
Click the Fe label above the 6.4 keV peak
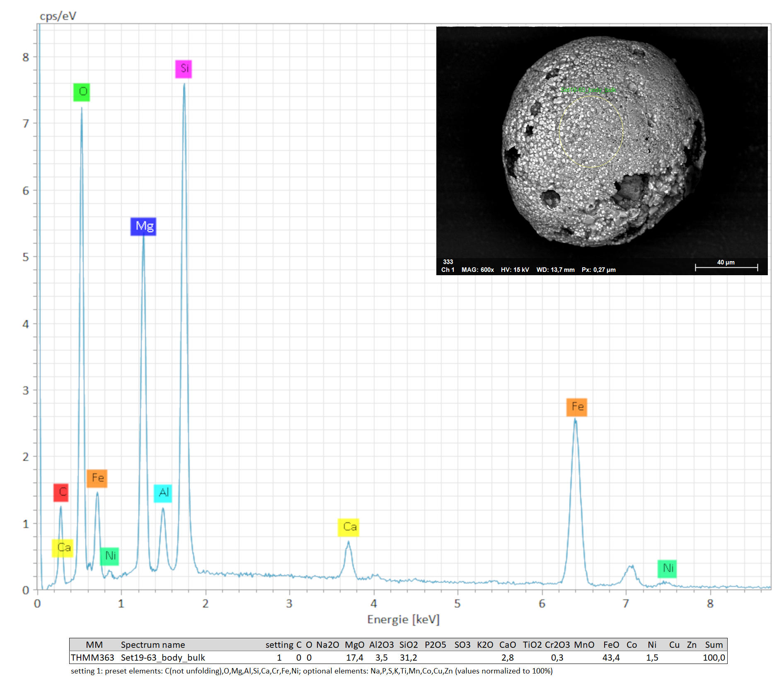point(577,407)
